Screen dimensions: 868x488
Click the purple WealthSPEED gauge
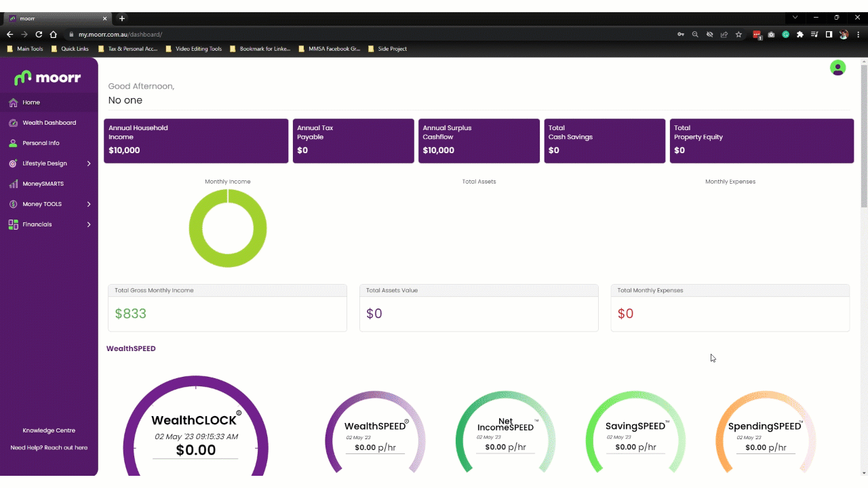[x=375, y=432]
